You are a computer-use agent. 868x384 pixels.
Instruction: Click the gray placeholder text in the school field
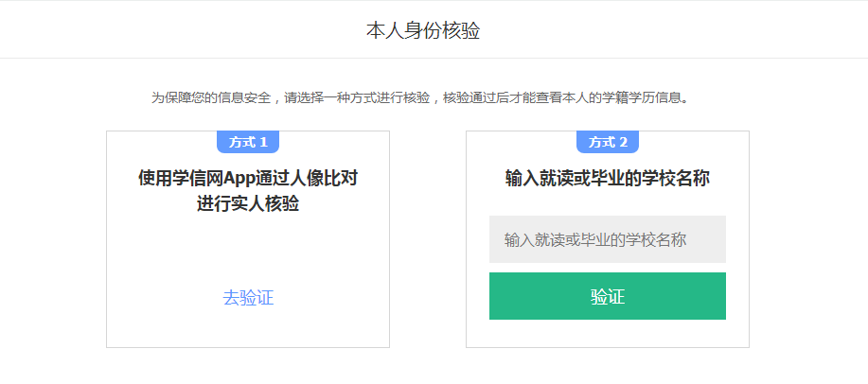pos(594,240)
